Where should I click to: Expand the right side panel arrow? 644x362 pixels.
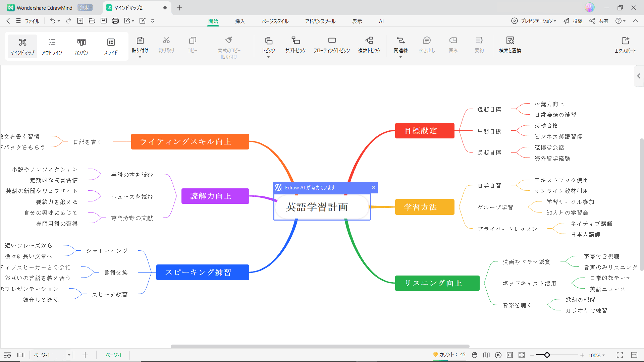point(639,76)
